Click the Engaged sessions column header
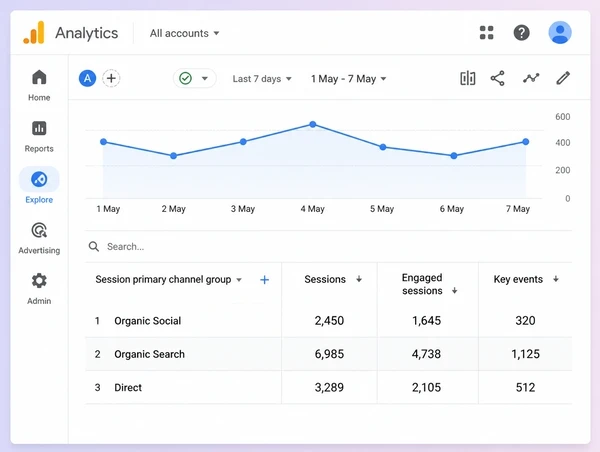 coord(422,284)
